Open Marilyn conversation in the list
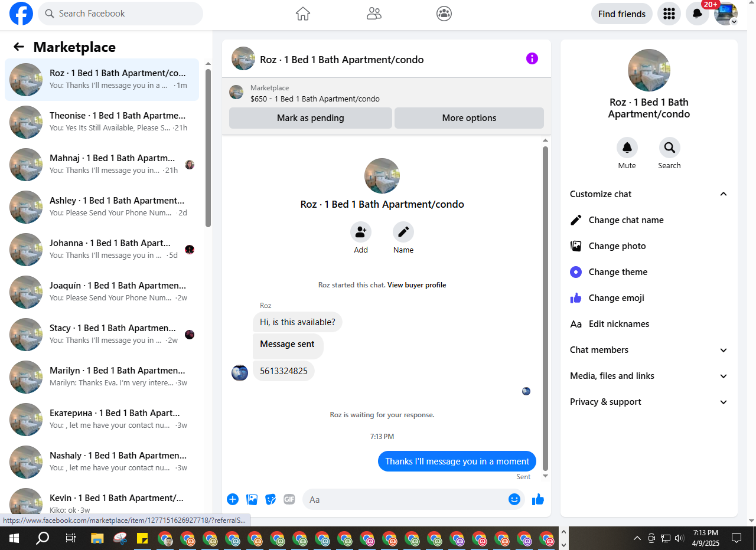Viewport: 756px width, 550px height. point(102,377)
